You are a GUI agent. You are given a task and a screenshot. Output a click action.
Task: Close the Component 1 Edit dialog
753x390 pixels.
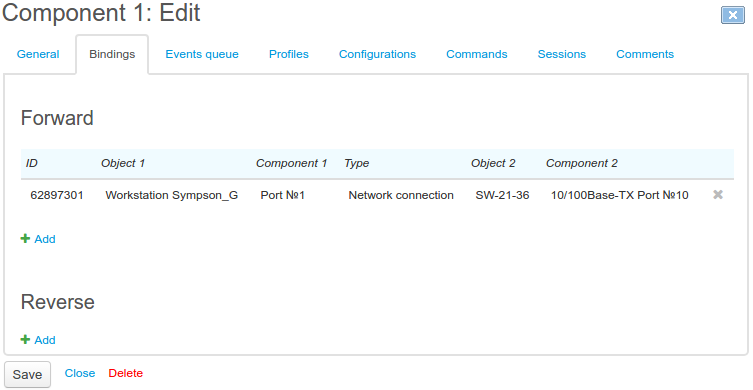732,15
